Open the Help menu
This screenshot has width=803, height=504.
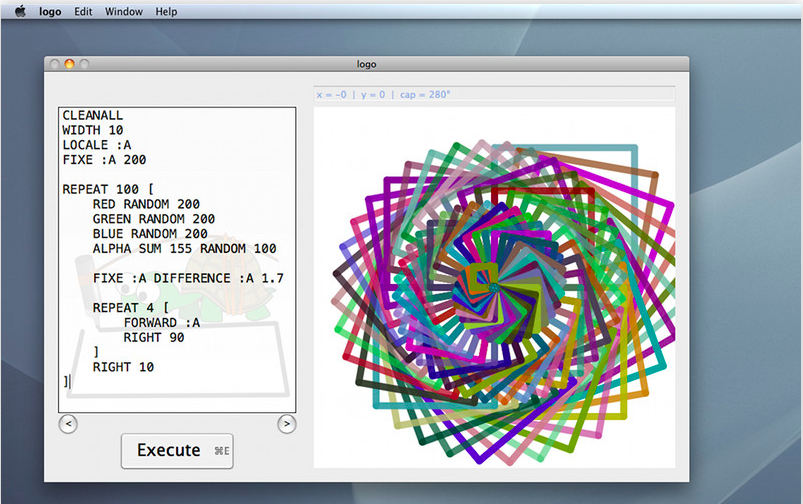click(x=166, y=11)
